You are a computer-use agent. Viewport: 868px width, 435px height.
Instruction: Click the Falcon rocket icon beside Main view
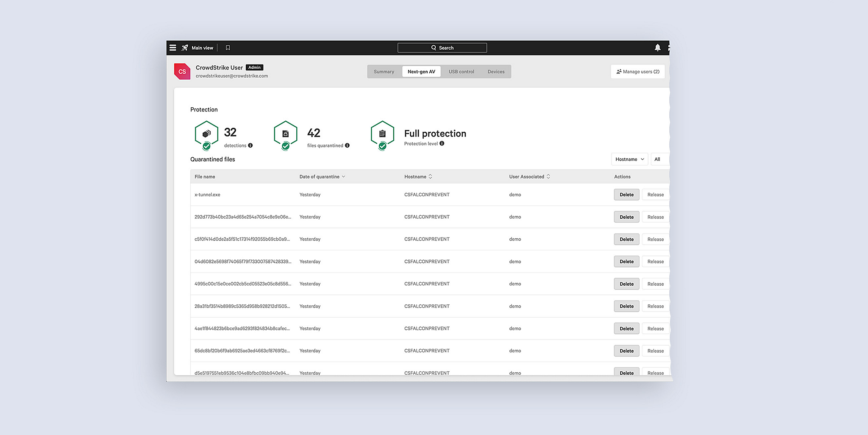[184, 47]
